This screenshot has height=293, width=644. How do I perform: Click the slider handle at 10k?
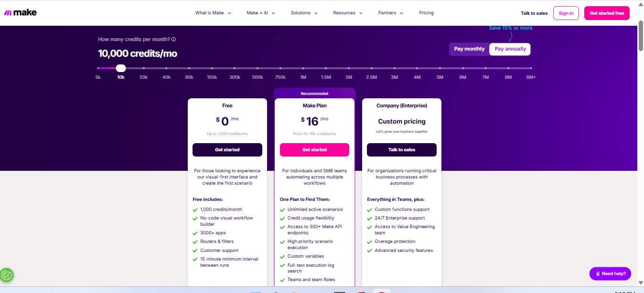coord(121,68)
